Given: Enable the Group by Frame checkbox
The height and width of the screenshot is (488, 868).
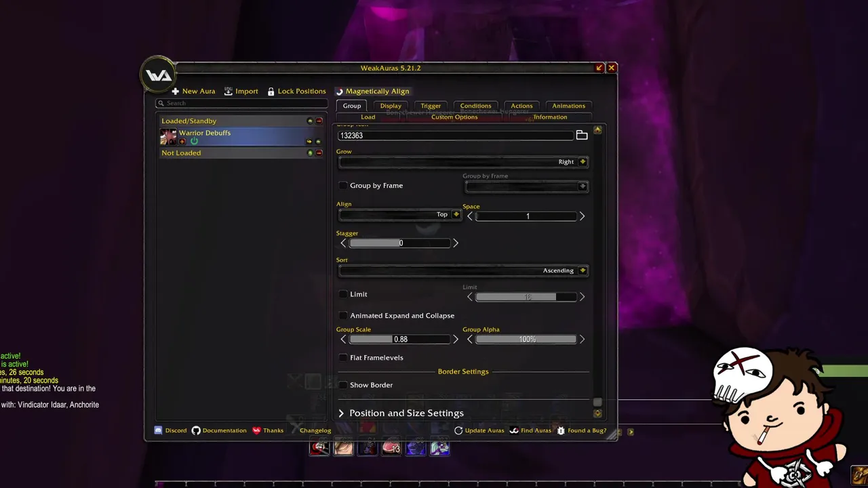Looking at the screenshot, I should (x=343, y=185).
